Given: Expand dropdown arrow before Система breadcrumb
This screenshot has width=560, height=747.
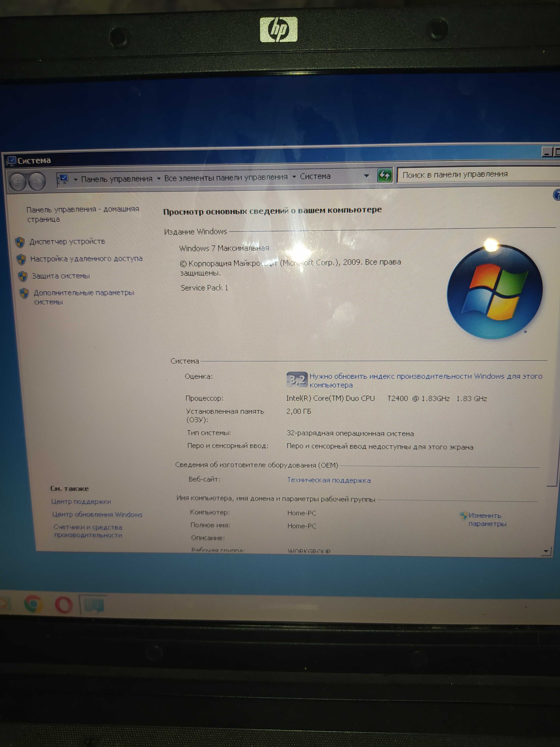Looking at the screenshot, I should [294, 177].
